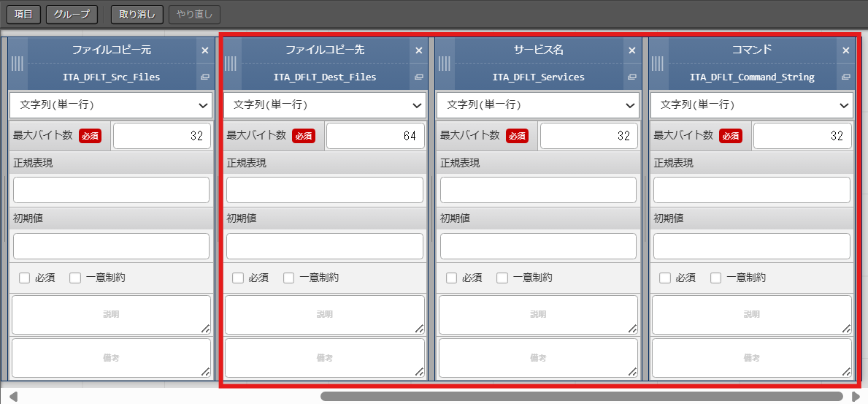
Task: Check 一意制約 in the ファイルコピー先 column
Action: point(289,278)
